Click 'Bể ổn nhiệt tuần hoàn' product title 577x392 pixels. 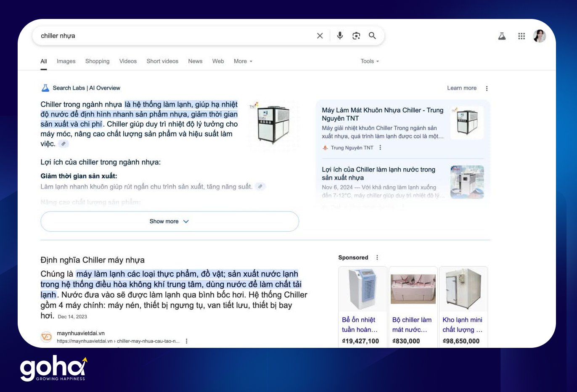tap(360, 325)
